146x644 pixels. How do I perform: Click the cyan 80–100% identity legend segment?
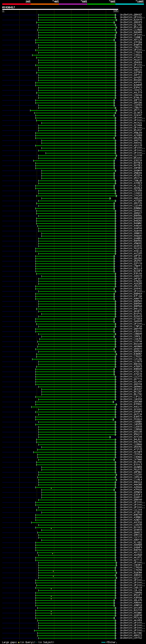click(x=130, y=4)
